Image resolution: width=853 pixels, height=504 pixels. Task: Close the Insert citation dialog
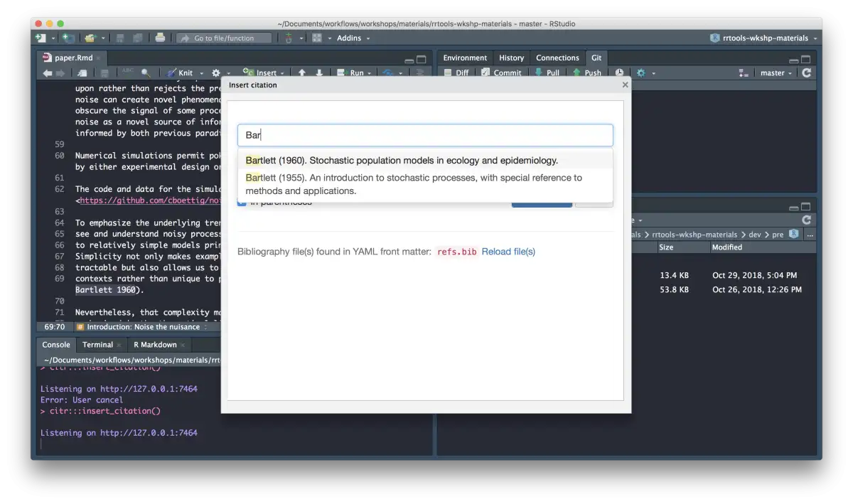pyautogui.click(x=625, y=85)
